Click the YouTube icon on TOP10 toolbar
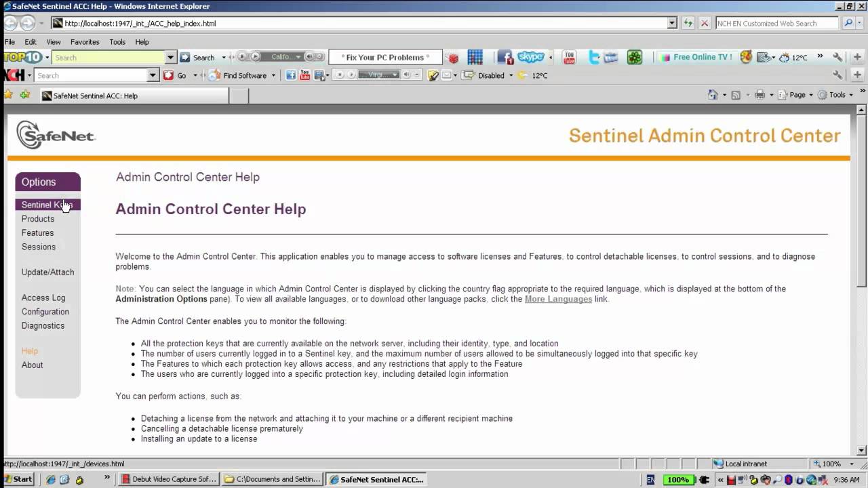Image resolution: width=868 pixels, height=488 pixels. (x=570, y=58)
